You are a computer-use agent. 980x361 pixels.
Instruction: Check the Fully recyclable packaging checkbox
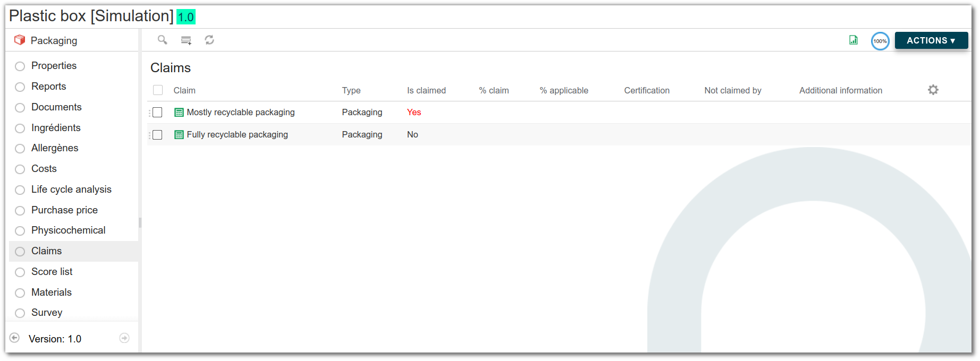157,135
